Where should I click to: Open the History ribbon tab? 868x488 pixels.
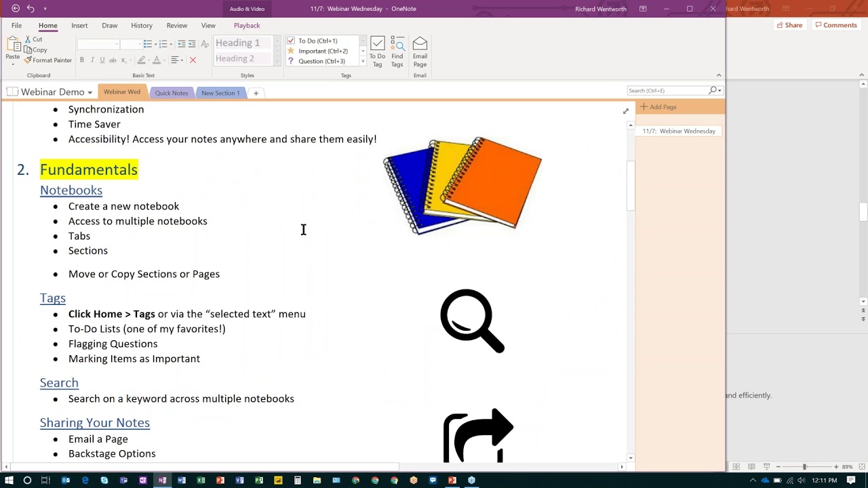coord(142,25)
